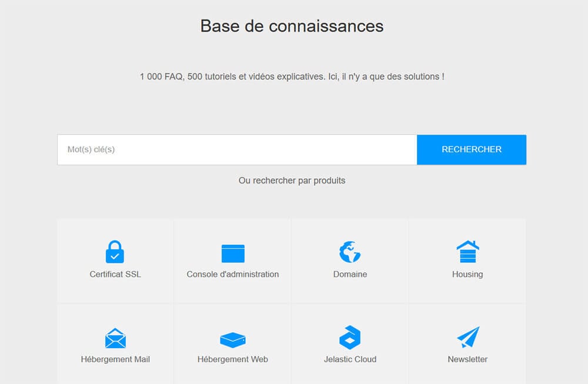The image size is (588, 384).
Task: Click the Base de connaissances heading
Action: (x=292, y=26)
